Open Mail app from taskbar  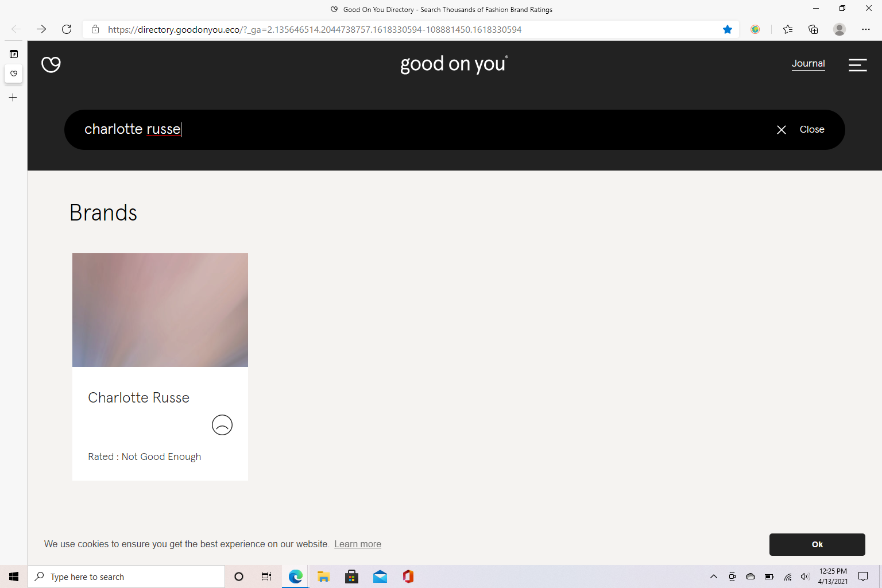click(x=380, y=577)
